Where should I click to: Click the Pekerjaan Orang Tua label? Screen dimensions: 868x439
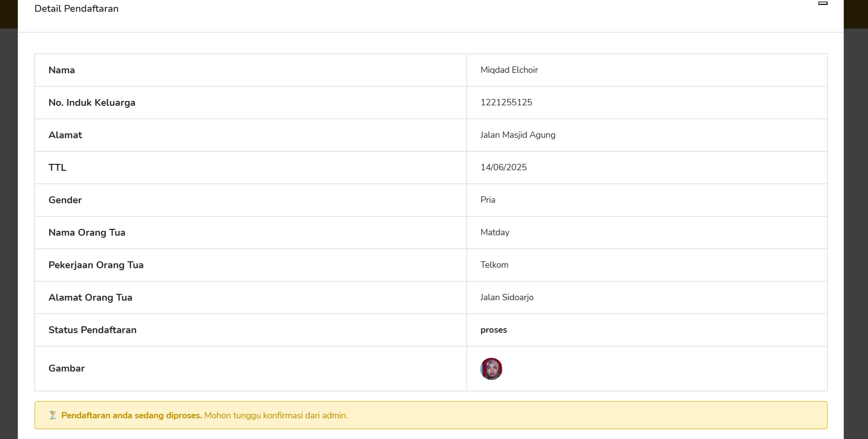click(x=96, y=265)
